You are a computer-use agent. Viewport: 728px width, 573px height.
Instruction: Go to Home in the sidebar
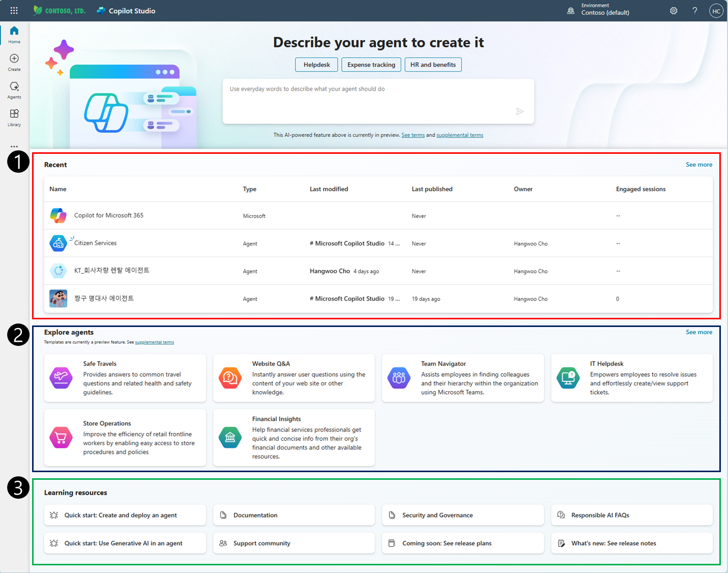tap(14, 35)
